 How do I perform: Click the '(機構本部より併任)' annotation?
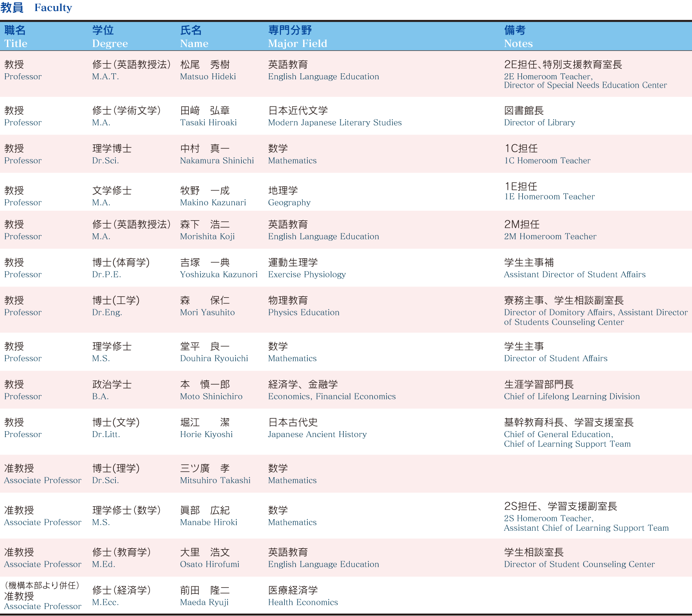tap(42, 586)
